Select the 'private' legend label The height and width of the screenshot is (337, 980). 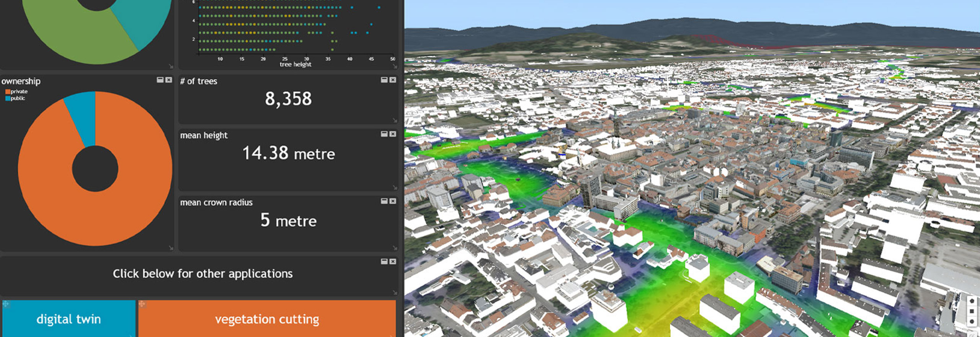click(x=19, y=92)
